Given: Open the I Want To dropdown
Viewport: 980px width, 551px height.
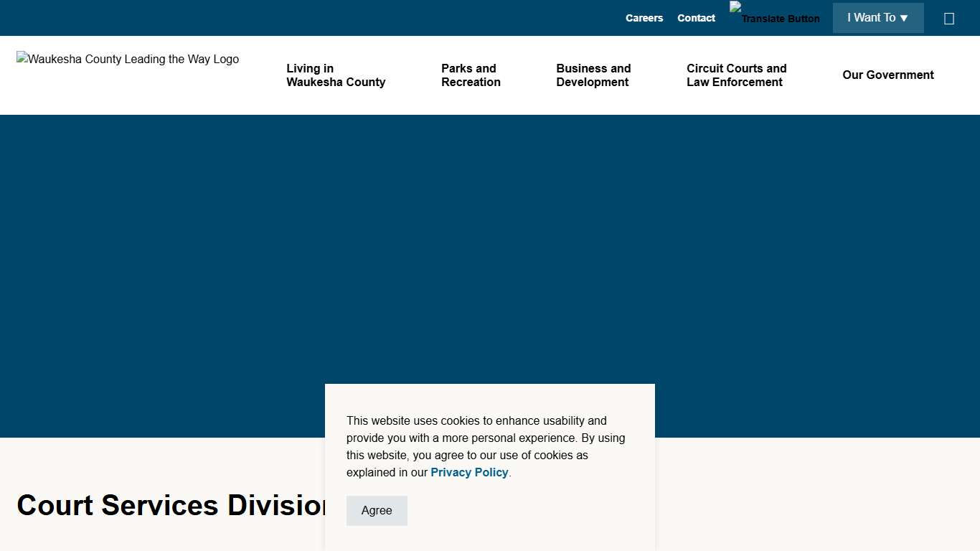Looking at the screenshot, I should (878, 17).
